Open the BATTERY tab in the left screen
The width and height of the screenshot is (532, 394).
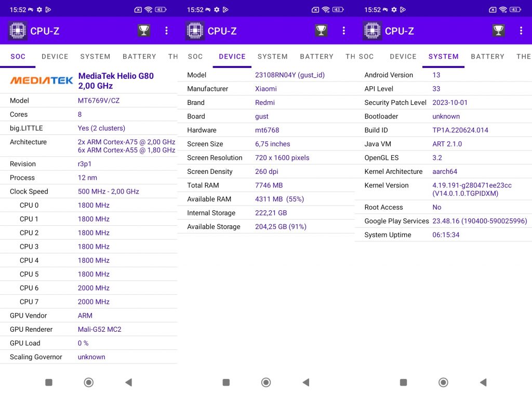pyautogui.click(x=139, y=56)
